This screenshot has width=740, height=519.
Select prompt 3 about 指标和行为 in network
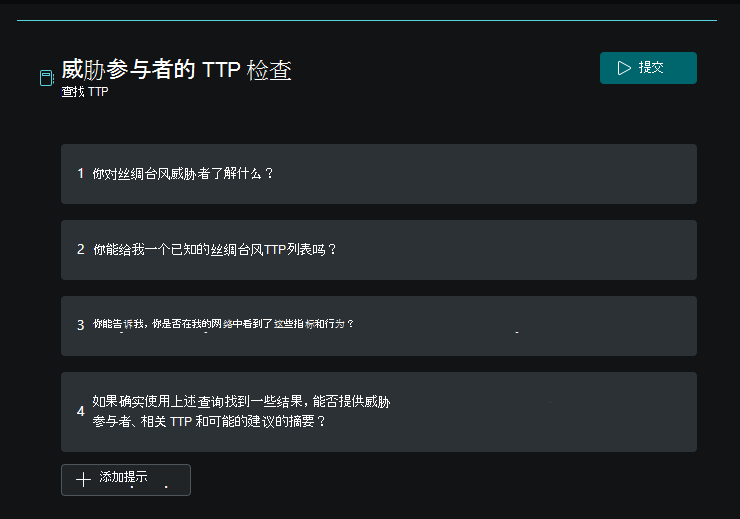pyautogui.click(x=378, y=326)
